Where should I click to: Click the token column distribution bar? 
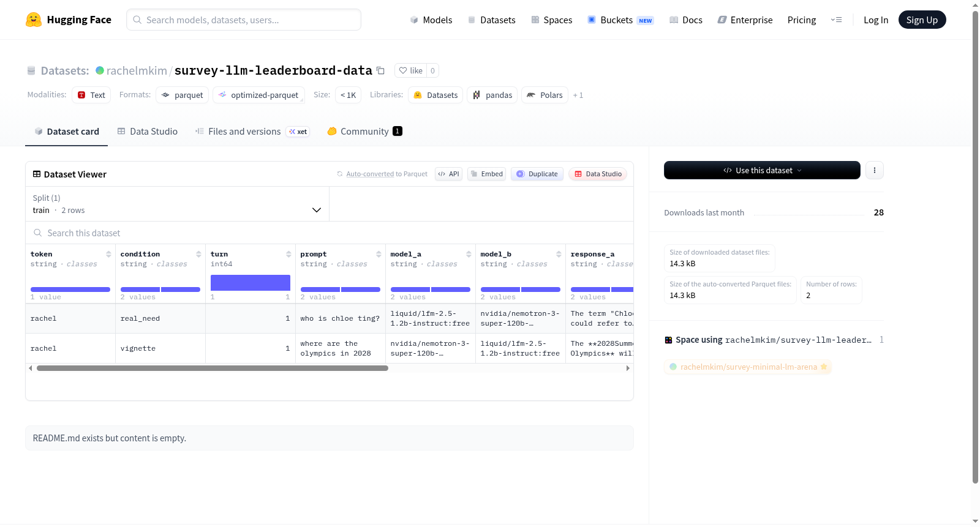70,290
